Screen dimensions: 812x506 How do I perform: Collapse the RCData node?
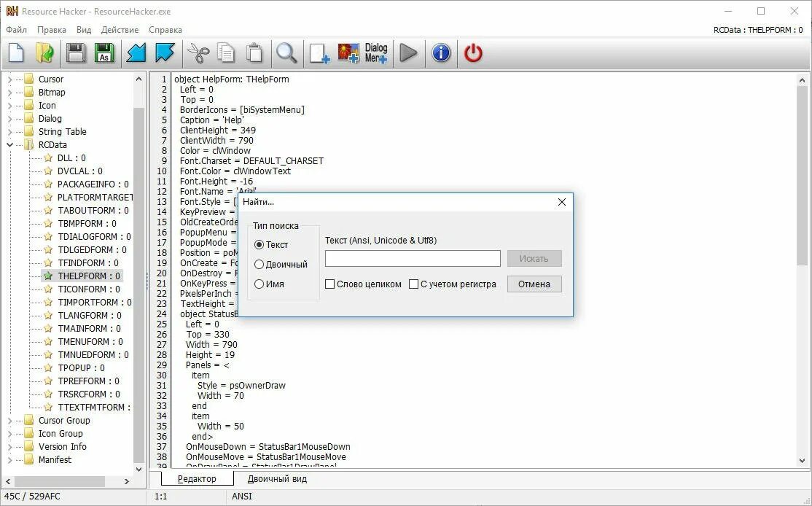[9, 144]
